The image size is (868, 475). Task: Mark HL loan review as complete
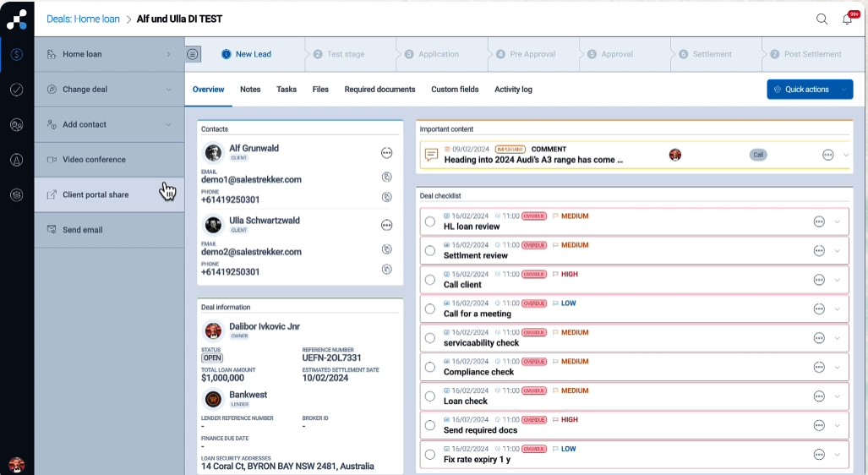click(430, 221)
